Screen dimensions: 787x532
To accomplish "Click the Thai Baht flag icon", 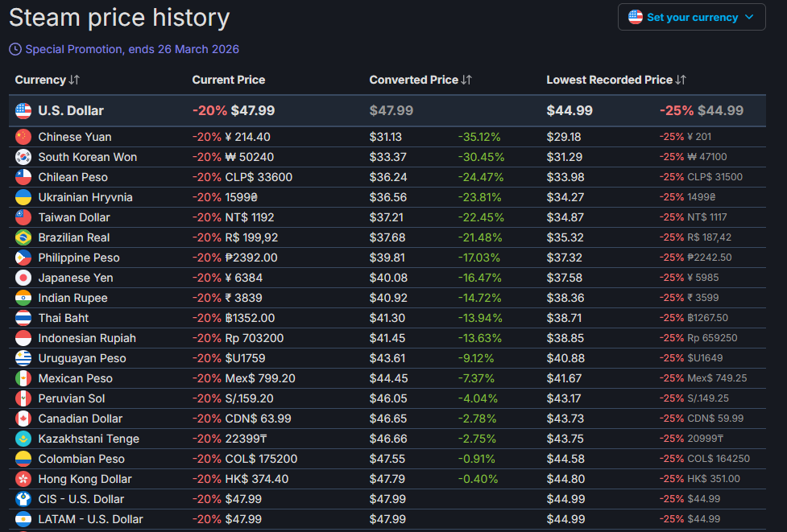I will tap(23, 318).
